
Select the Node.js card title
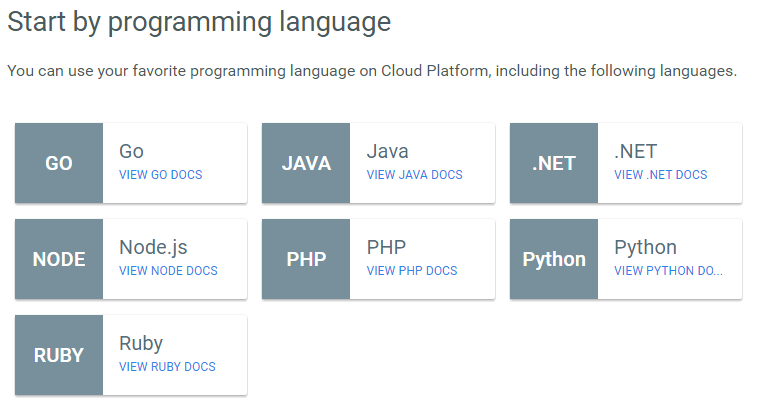click(x=153, y=247)
